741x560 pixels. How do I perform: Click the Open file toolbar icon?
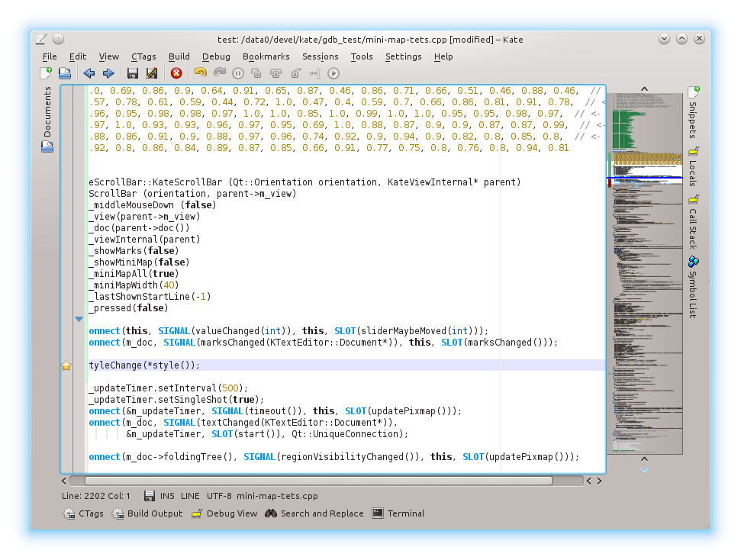point(65,73)
